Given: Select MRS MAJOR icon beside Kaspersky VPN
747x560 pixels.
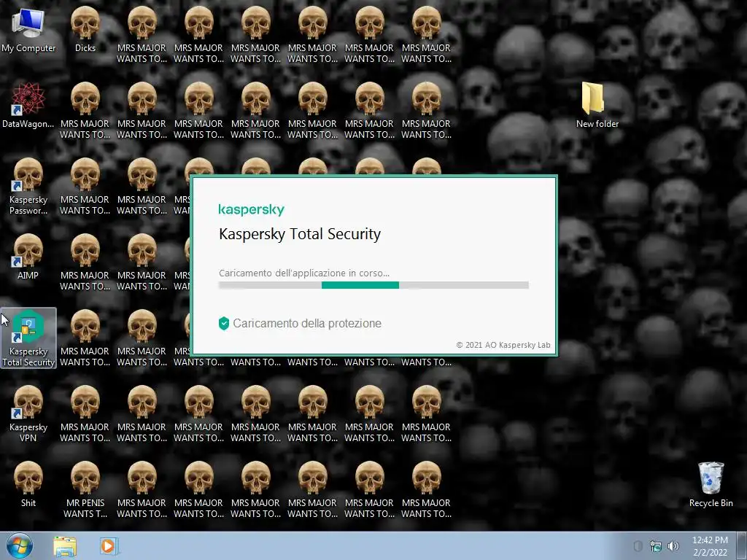Looking at the screenshot, I should pos(85,414).
